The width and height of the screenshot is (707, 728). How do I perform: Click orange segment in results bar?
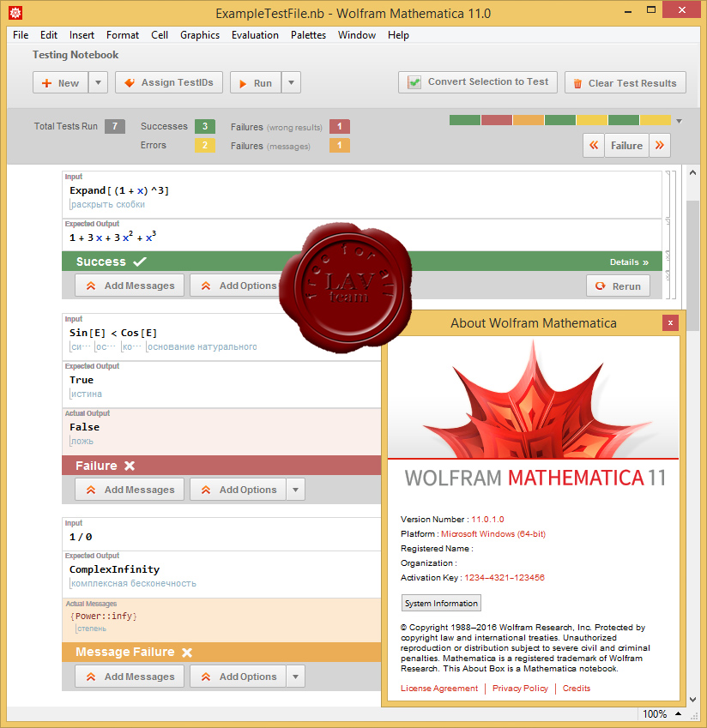point(529,120)
